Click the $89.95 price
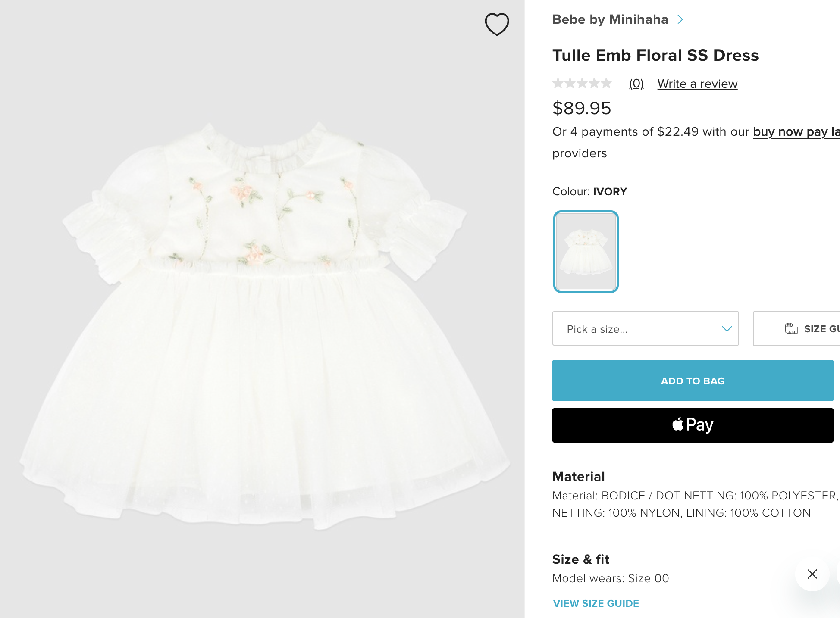Screen dimensions: 840x618 [582, 108]
